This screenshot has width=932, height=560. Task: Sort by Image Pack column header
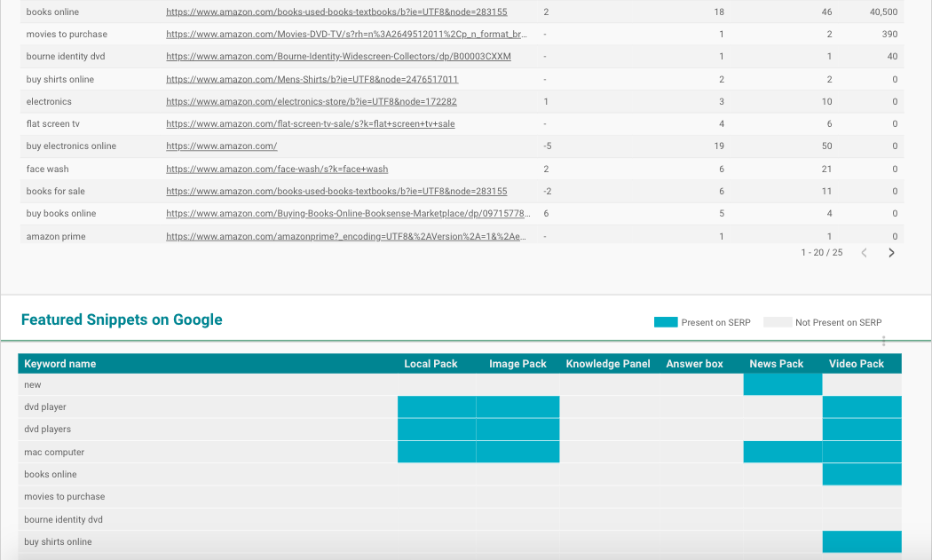(517, 364)
